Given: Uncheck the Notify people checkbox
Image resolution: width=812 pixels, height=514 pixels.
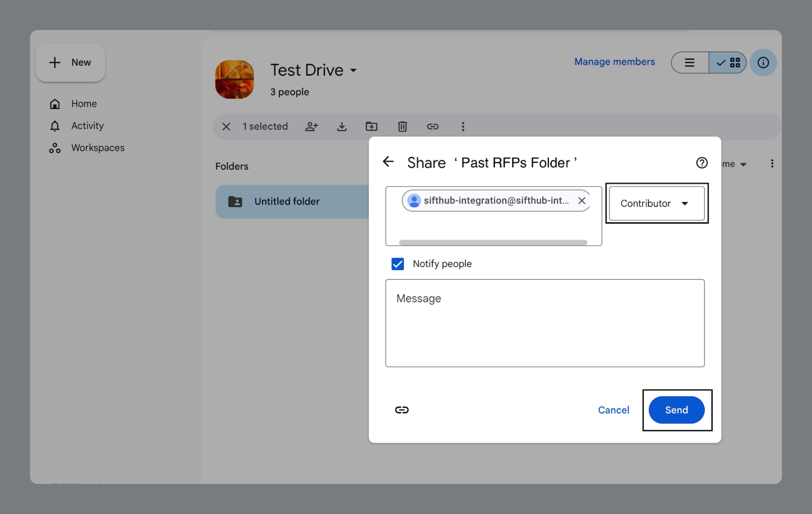Looking at the screenshot, I should [398, 264].
